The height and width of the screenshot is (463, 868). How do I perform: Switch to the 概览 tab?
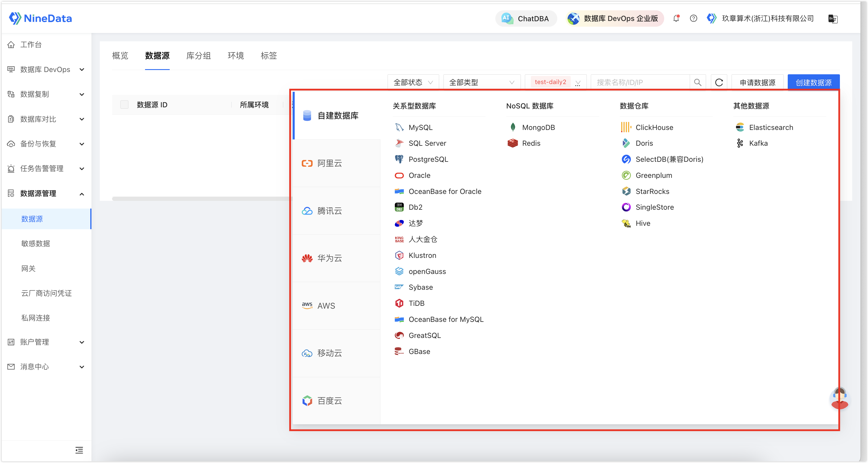pos(120,56)
